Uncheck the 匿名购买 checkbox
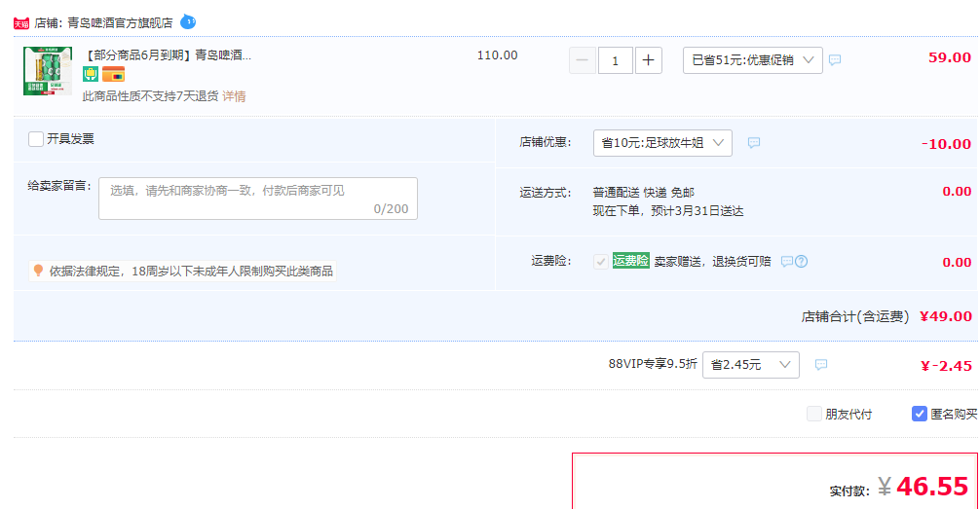Viewport: 980px width, 509px height. point(919,414)
